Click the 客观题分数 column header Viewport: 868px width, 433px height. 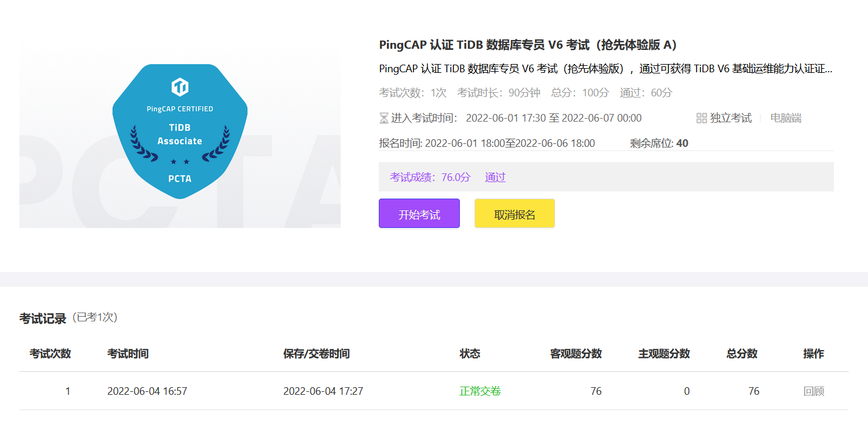(576, 354)
